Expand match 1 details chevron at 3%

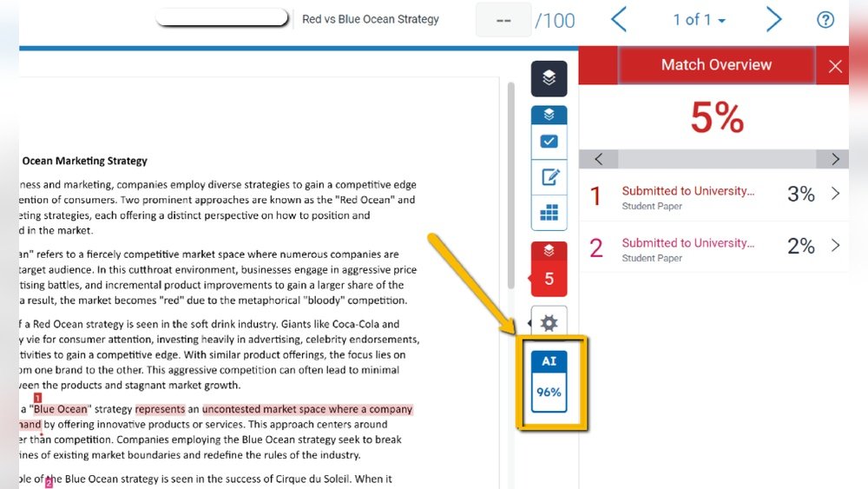[x=835, y=194]
